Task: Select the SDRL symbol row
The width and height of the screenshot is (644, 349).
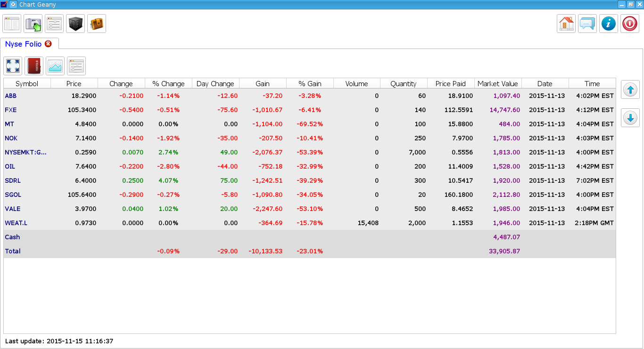Action: (x=309, y=180)
